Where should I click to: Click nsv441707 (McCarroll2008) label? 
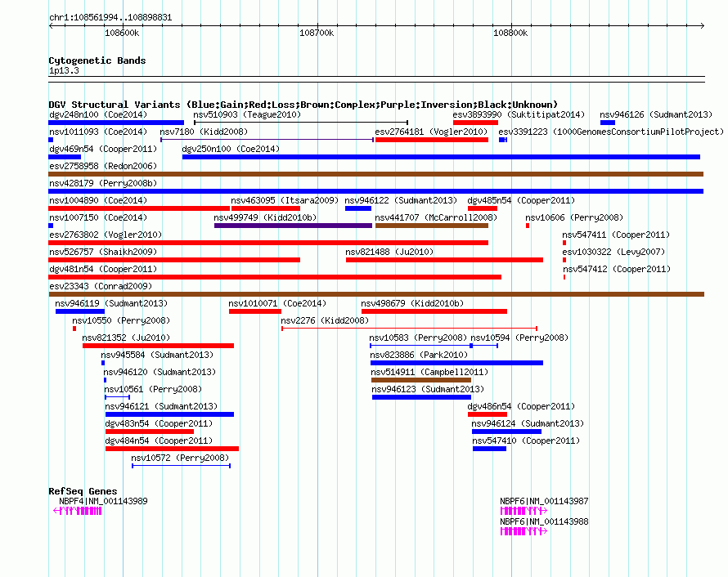coord(436,217)
